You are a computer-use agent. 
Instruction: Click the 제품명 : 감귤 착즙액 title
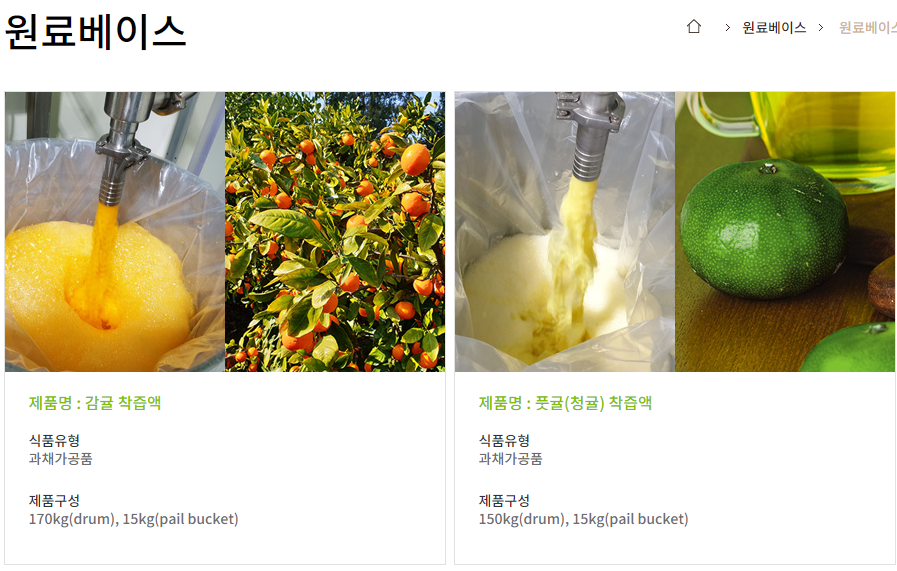[95, 403]
